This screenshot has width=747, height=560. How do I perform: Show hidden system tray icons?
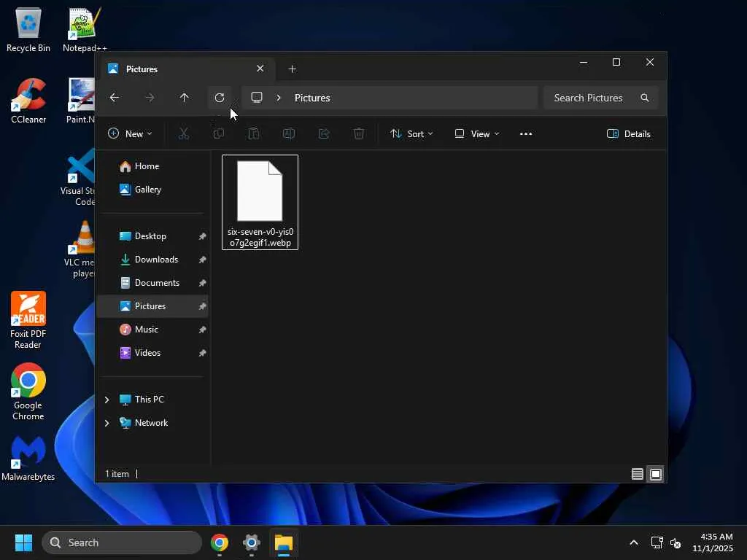point(634,542)
